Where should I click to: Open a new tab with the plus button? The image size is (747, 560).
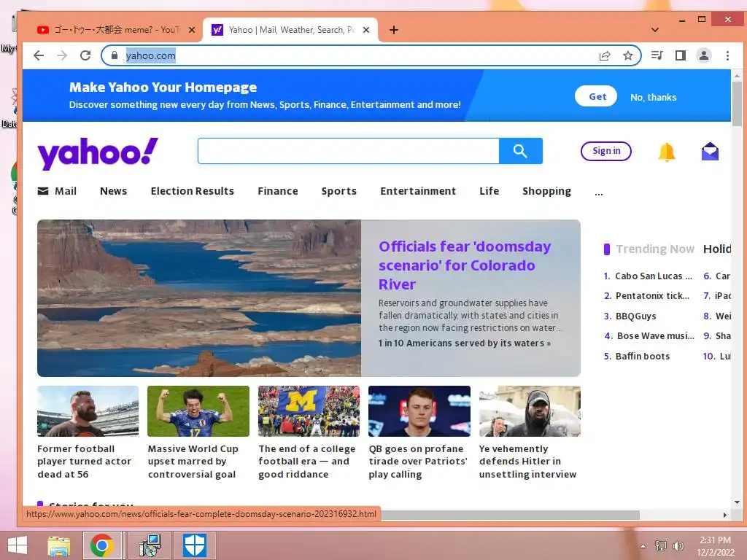[393, 30]
